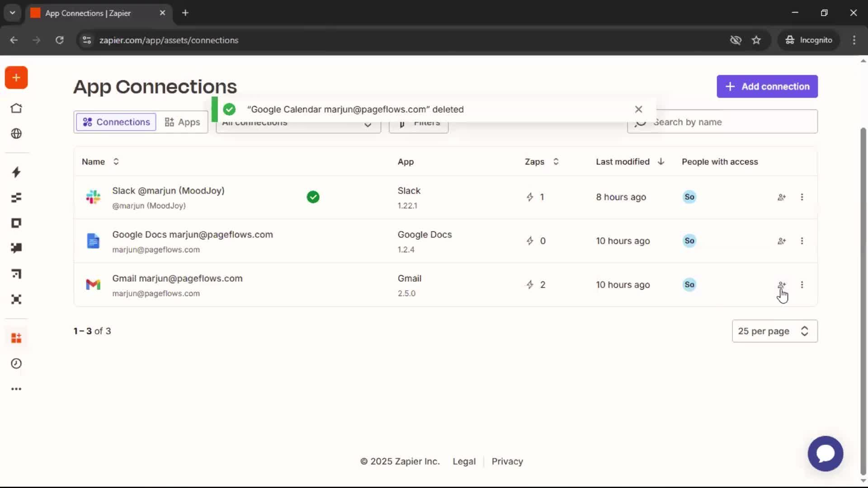The height and width of the screenshot is (488, 868).
Task: Open Zap History clock icon
Action: coord(16,364)
